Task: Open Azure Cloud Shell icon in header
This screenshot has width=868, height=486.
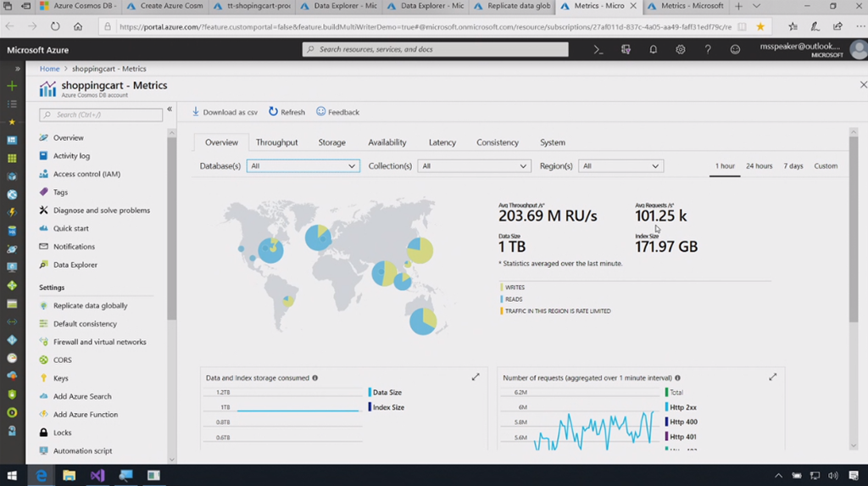Action: click(x=598, y=50)
